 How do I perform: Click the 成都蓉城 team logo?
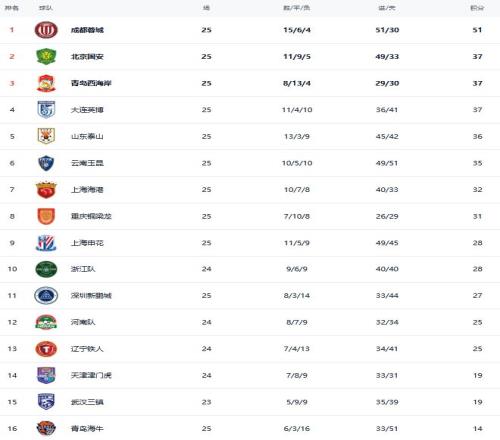[x=46, y=30]
